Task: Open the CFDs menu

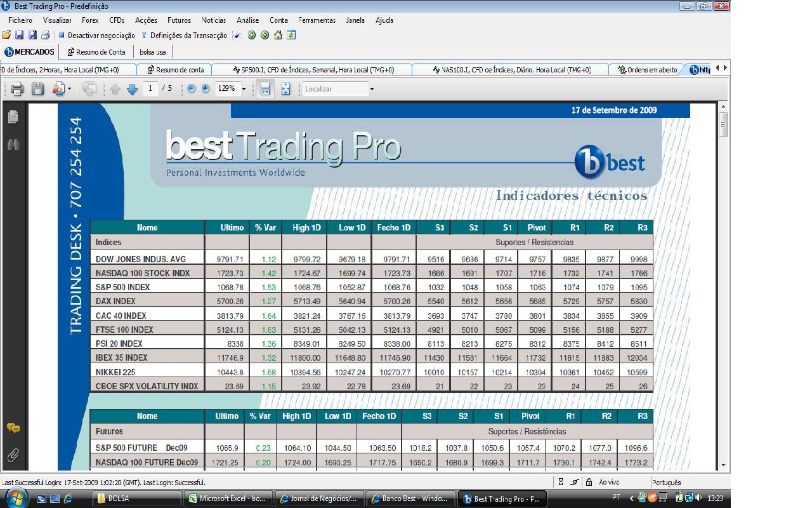Action: [117, 20]
